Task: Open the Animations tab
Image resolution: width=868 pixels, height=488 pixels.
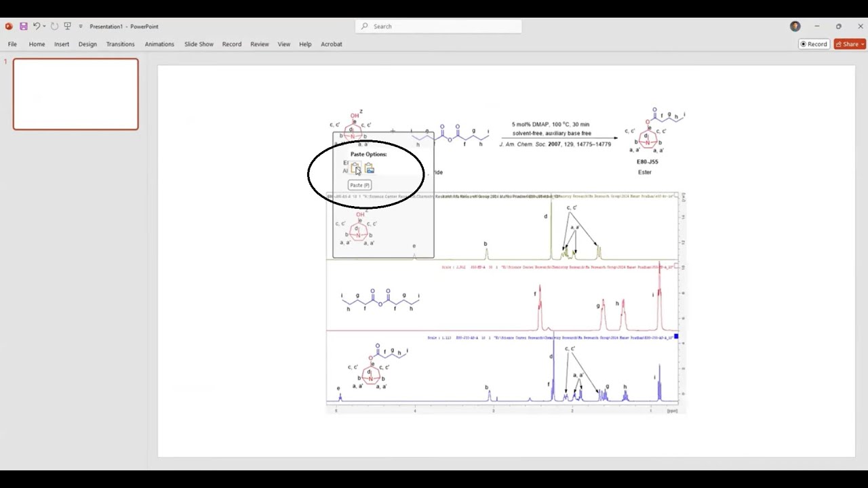Action: (159, 44)
